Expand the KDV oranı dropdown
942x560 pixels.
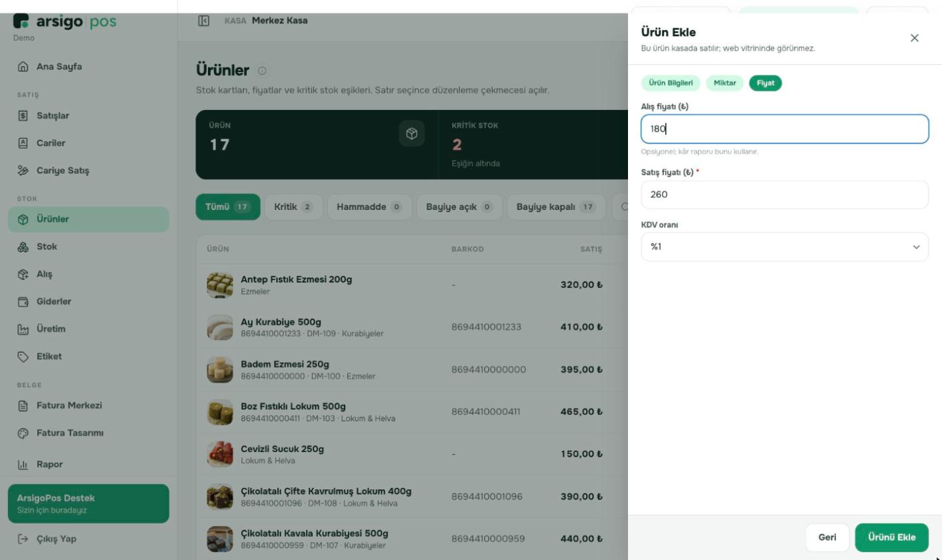pos(785,247)
